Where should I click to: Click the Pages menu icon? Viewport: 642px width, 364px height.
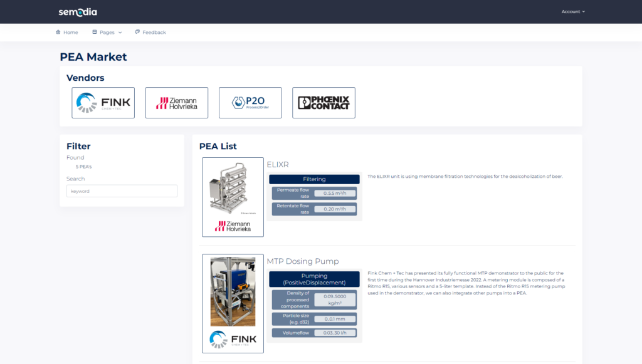[95, 32]
